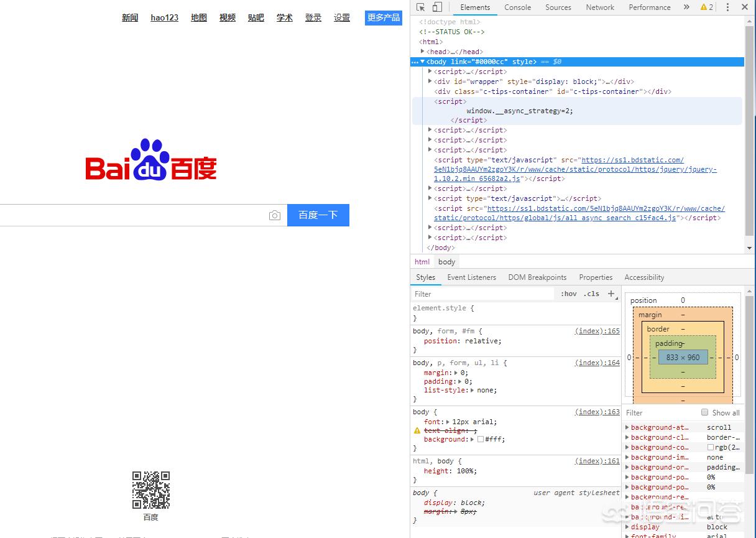Viewport: 756px width, 538px height.
Task: Click the Baidu logo
Action: coord(151,160)
